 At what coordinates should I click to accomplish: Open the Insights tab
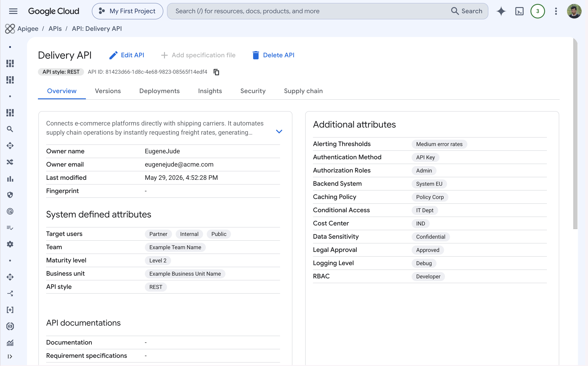point(210,91)
